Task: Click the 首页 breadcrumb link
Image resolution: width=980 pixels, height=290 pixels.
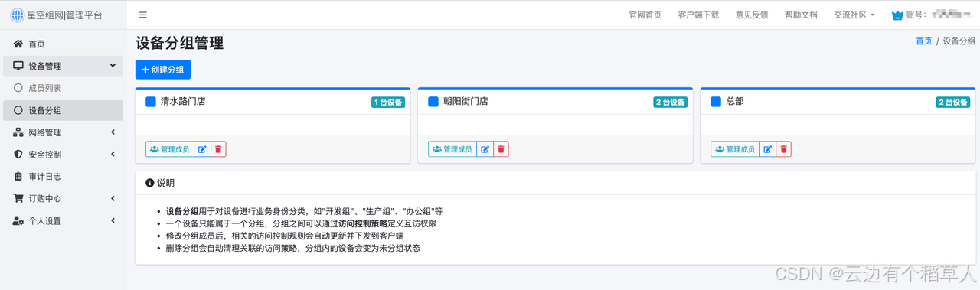Action: point(924,41)
